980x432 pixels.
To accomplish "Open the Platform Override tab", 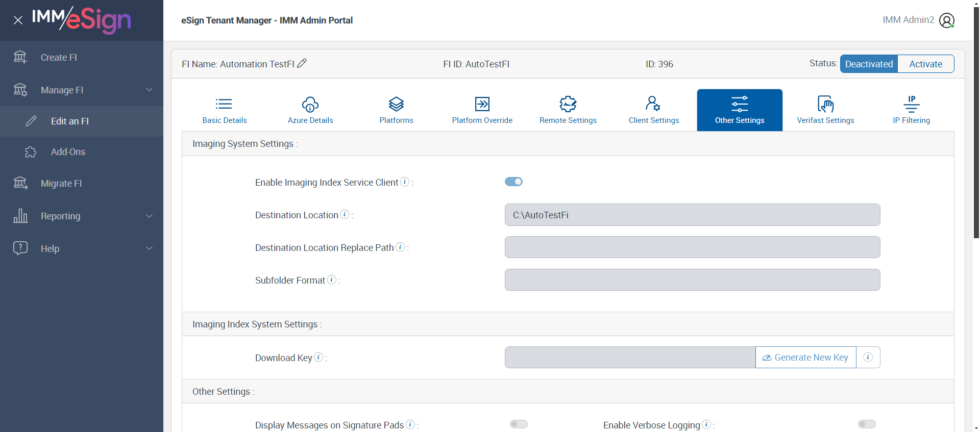I will (482, 110).
